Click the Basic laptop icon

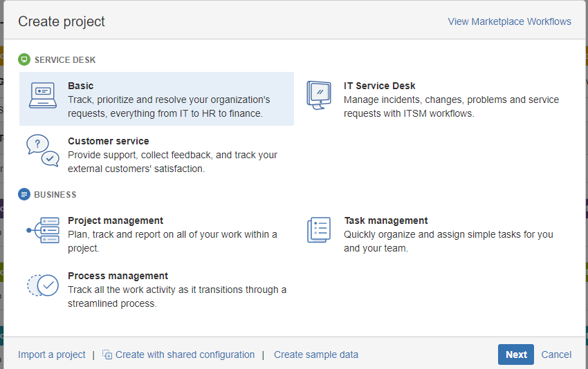(43, 95)
